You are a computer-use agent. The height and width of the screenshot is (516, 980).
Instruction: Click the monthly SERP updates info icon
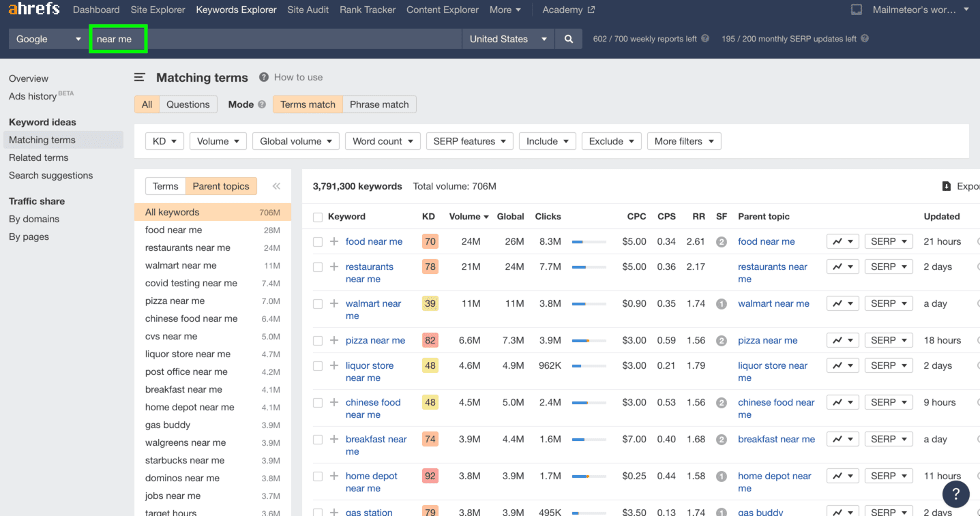tap(865, 39)
